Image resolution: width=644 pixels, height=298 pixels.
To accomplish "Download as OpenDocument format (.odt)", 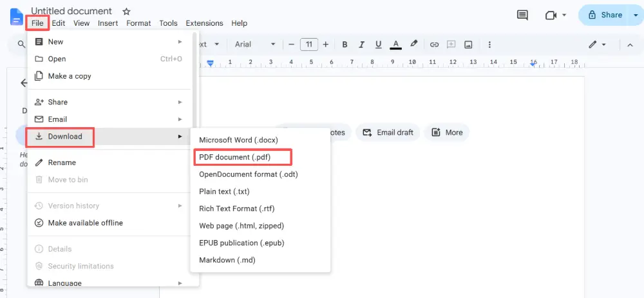I will coord(260,175).
